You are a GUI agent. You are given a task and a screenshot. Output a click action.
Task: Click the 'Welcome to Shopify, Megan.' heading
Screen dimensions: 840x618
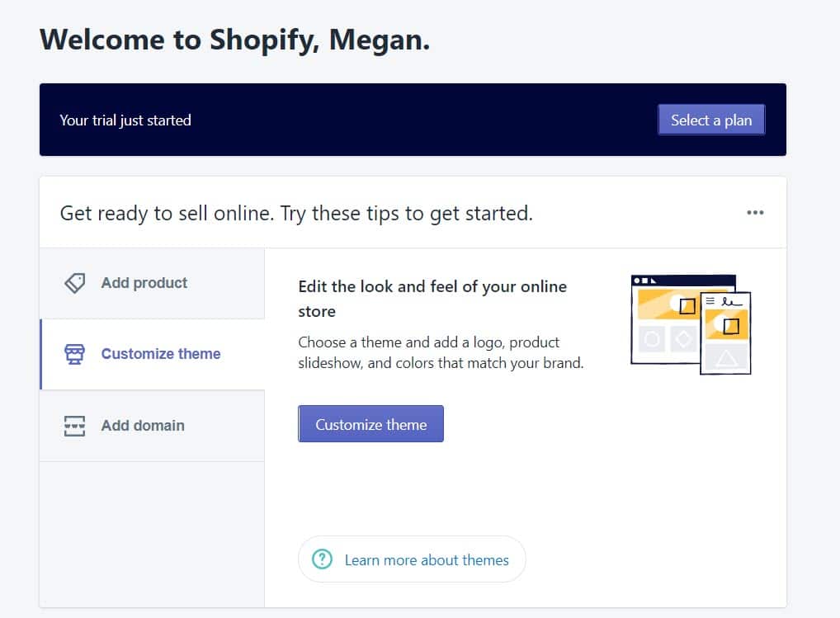[234, 40]
